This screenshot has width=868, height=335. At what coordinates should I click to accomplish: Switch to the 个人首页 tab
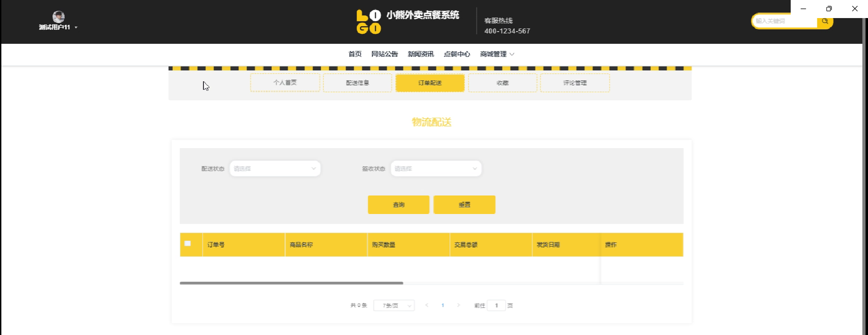(285, 83)
